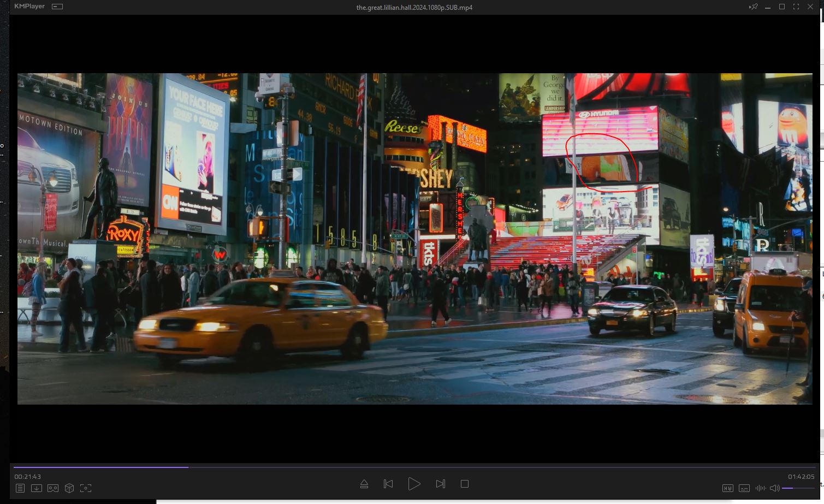
Task: Open the KMPlayer logo main menu
Action: click(29, 7)
